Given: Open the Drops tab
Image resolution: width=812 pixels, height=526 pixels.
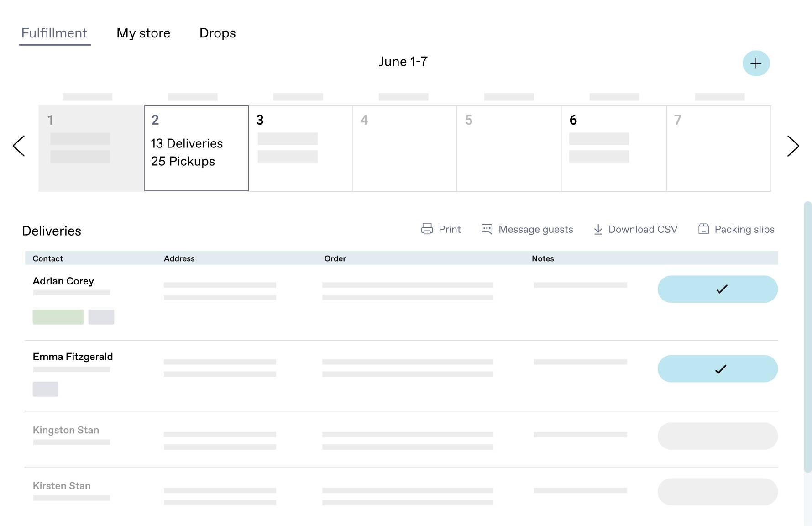Looking at the screenshot, I should pos(218,33).
